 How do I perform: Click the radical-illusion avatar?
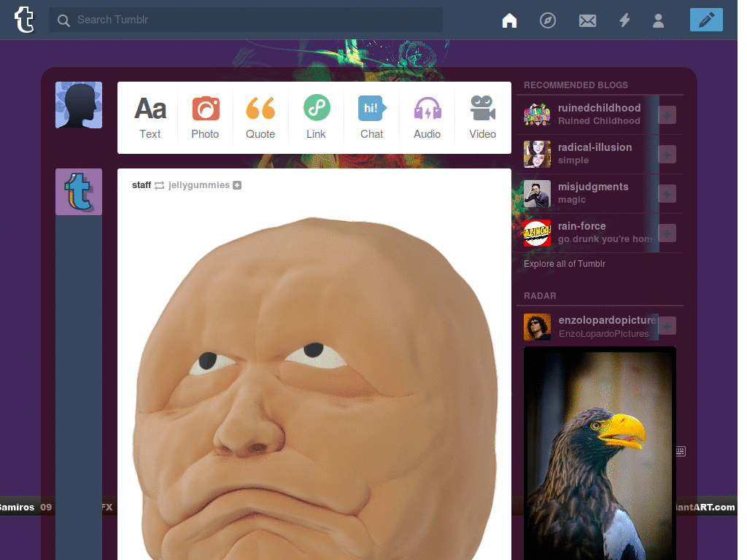[x=537, y=154]
